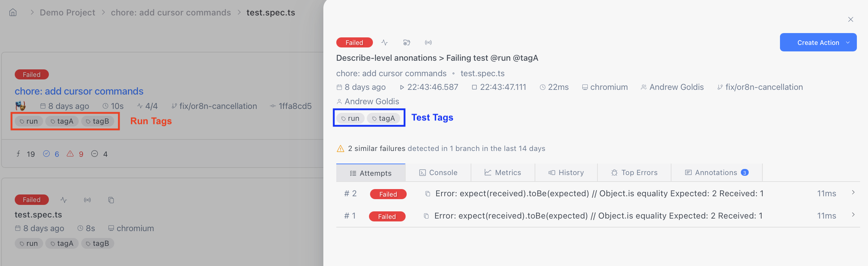
Task: Open the Create Action dropdown arrow
Action: click(x=848, y=42)
